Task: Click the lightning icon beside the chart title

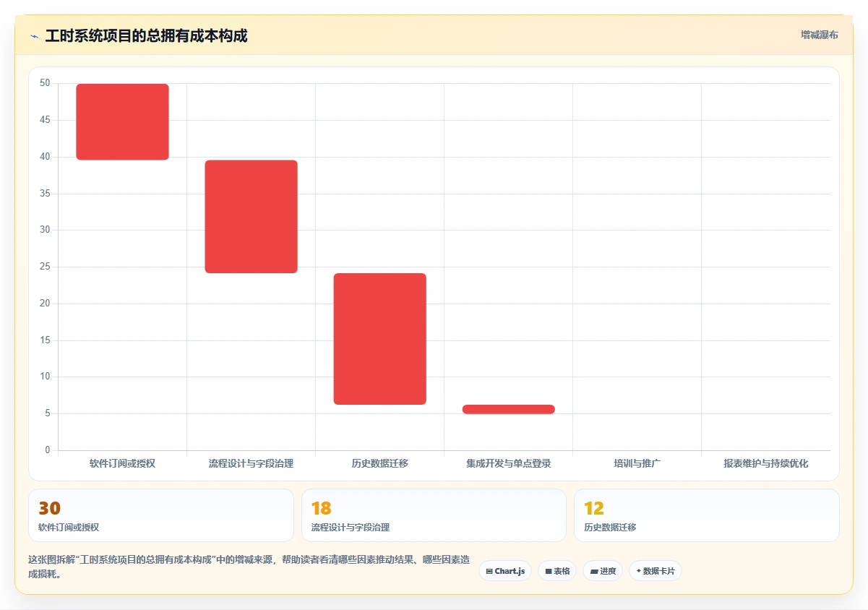Action: tap(34, 36)
